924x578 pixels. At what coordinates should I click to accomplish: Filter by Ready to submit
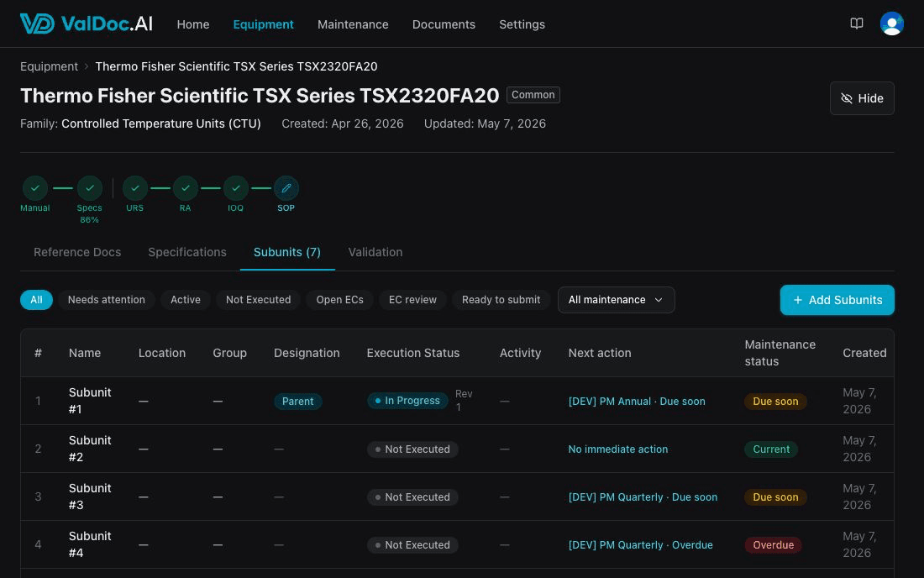[501, 299]
